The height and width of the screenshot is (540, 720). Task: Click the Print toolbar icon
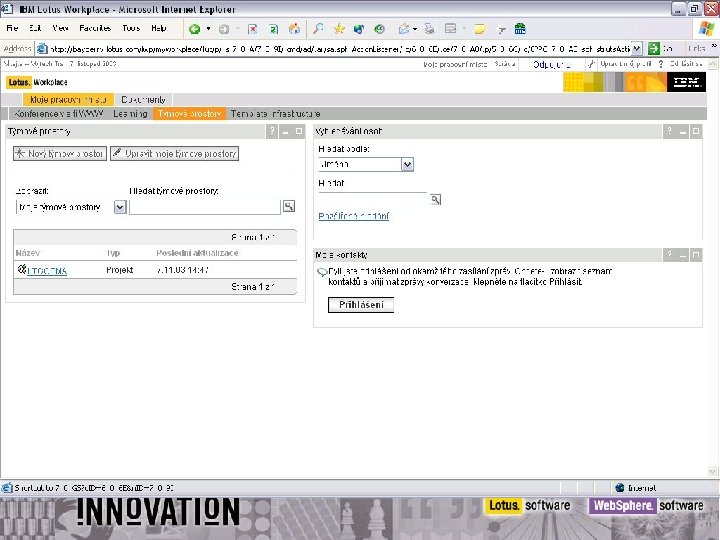(429, 29)
